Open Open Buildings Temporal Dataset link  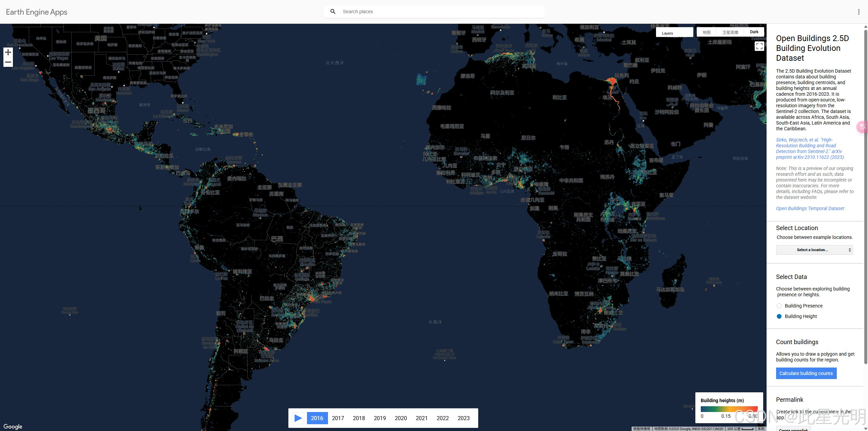[x=810, y=208]
